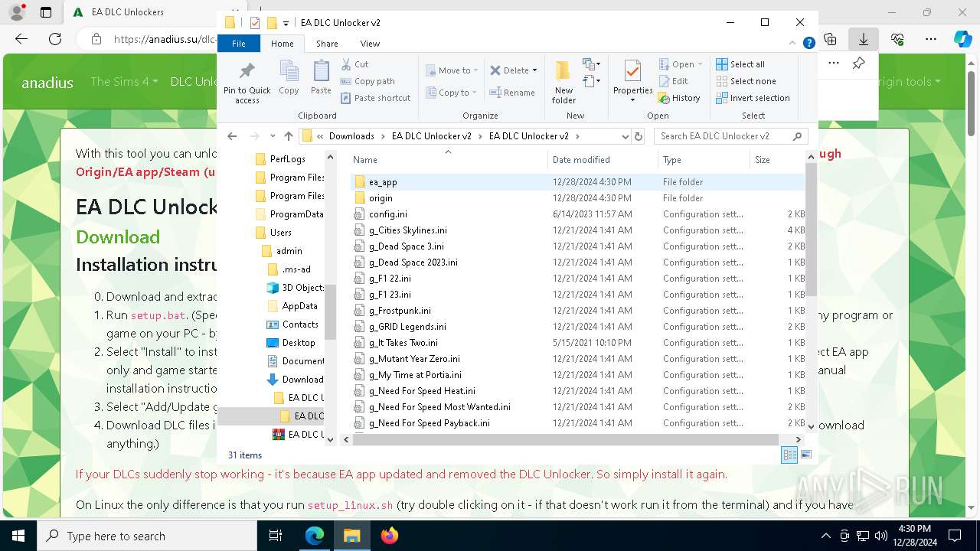The image size is (980, 551).
Task: Click Downloads in the address breadcrumb
Action: click(351, 136)
